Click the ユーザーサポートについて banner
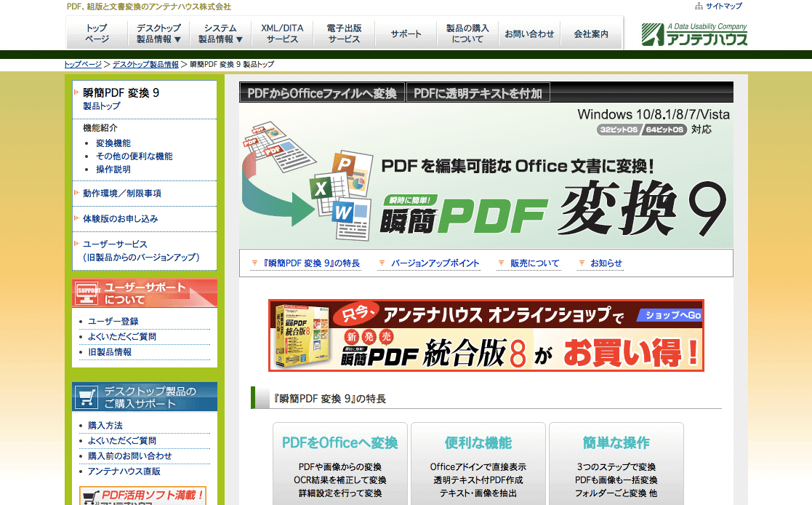 pos(145,293)
